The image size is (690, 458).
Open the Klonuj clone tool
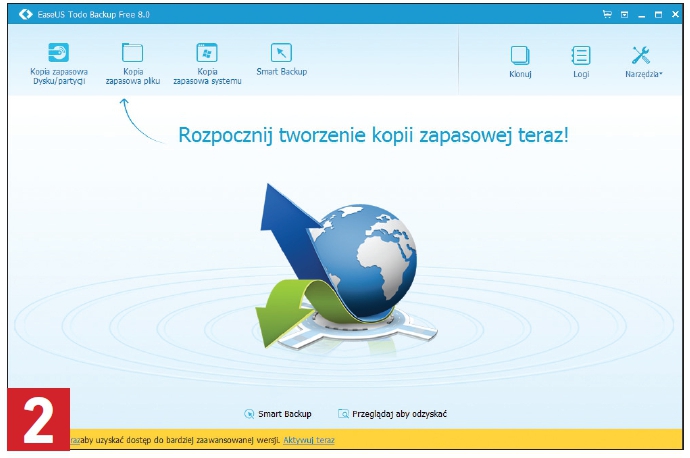pyautogui.click(x=520, y=62)
